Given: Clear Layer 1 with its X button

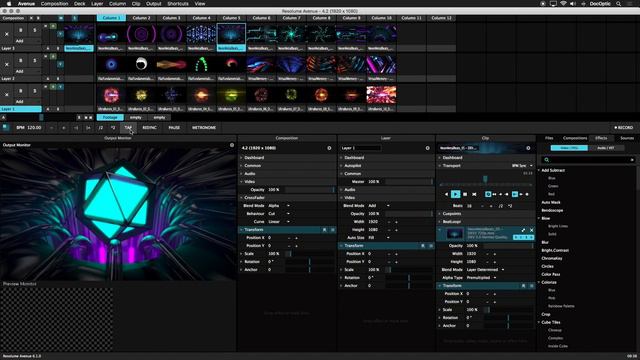Looking at the screenshot, I should 7,95.
